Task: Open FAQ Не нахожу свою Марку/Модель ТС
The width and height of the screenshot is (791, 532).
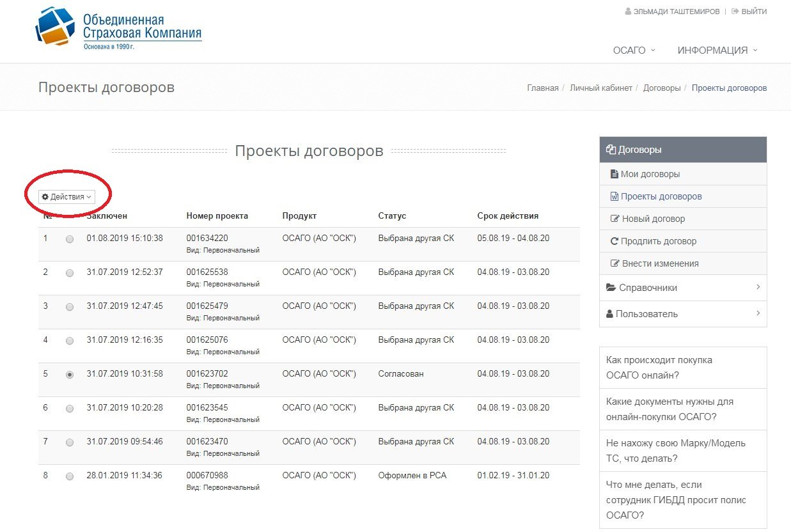Action: pyautogui.click(x=683, y=451)
